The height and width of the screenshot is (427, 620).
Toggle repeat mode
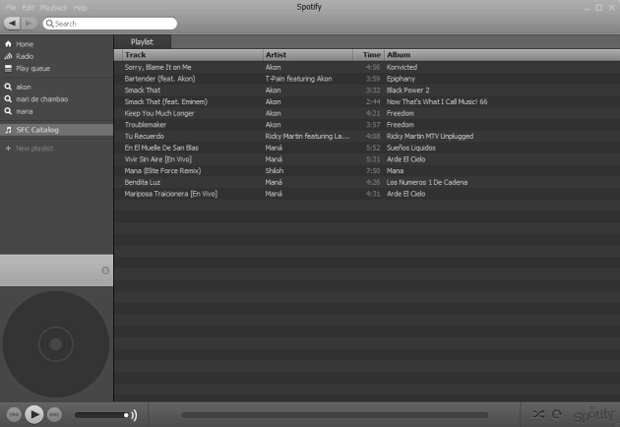(x=557, y=414)
